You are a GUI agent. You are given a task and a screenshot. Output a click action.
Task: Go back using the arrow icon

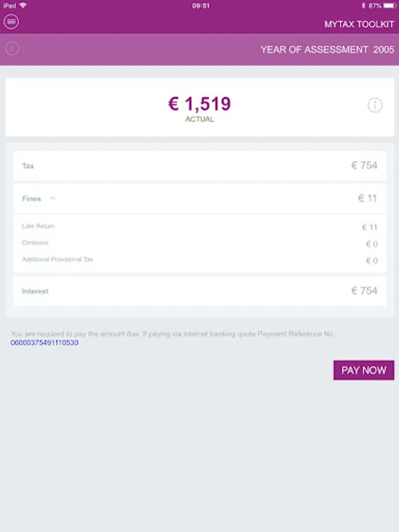[x=12, y=48]
